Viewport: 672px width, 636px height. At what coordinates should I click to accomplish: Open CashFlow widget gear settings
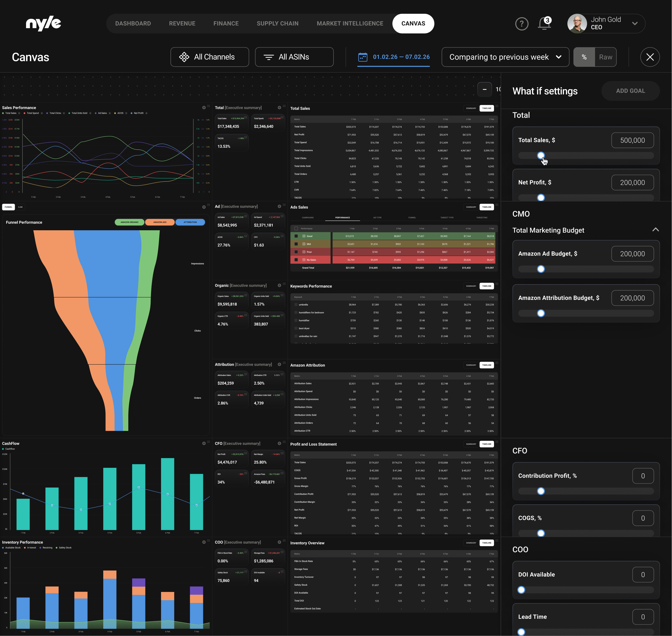point(204,443)
